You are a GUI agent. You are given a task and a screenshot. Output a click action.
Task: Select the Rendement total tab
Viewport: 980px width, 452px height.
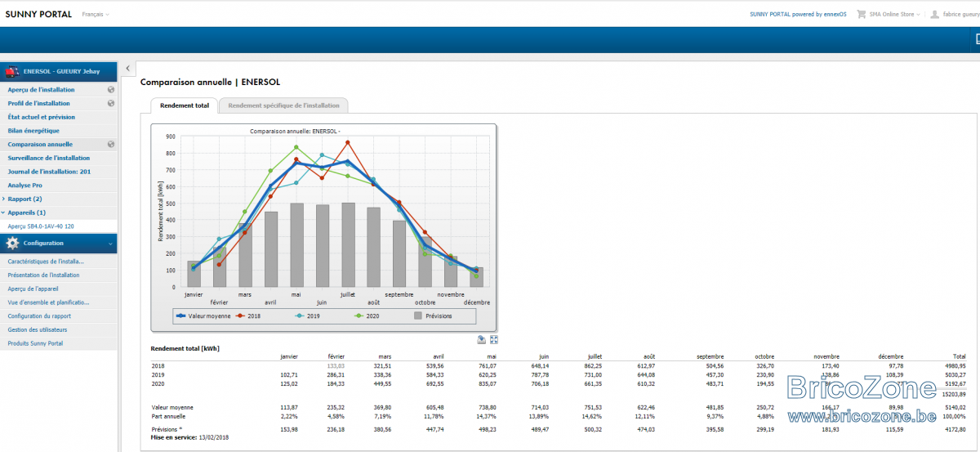click(x=185, y=105)
